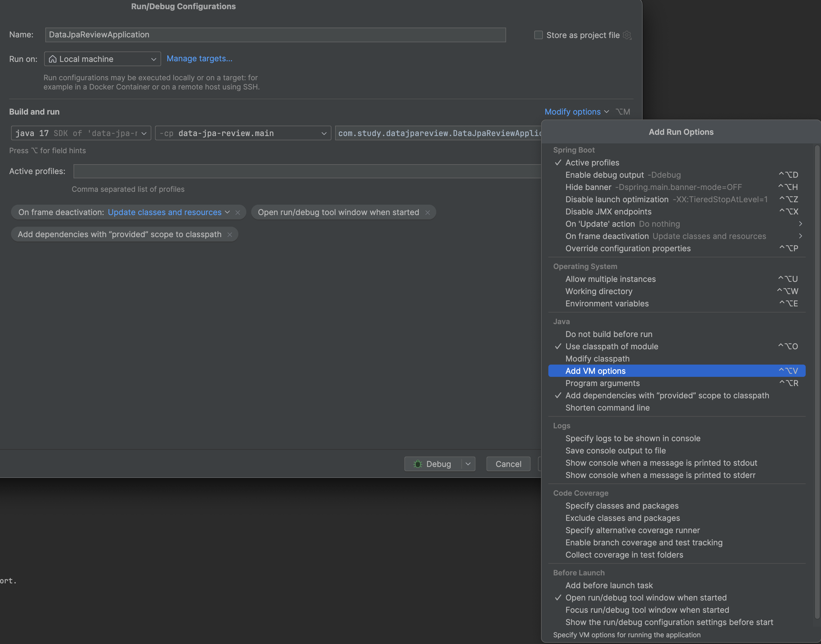Open the -cp data-jpa-review.main module dropdown

click(243, 133)
